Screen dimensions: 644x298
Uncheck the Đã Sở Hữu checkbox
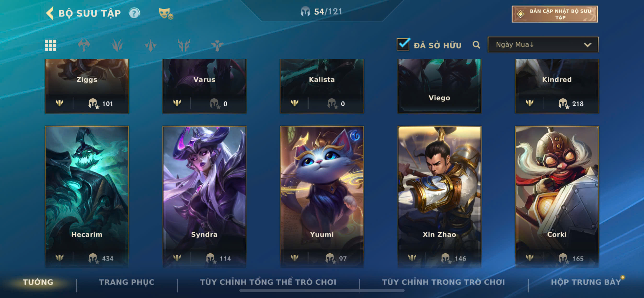pos(403,45)
